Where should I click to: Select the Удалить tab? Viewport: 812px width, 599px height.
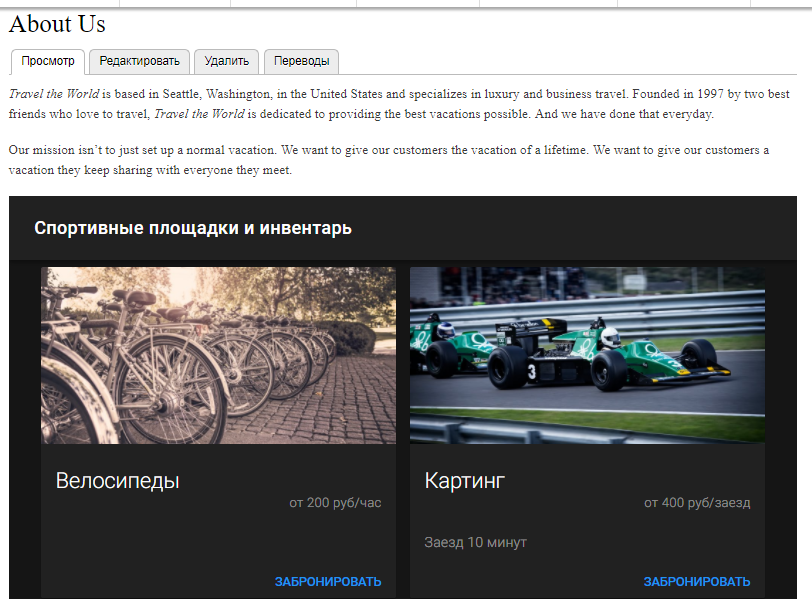[226, 61]
